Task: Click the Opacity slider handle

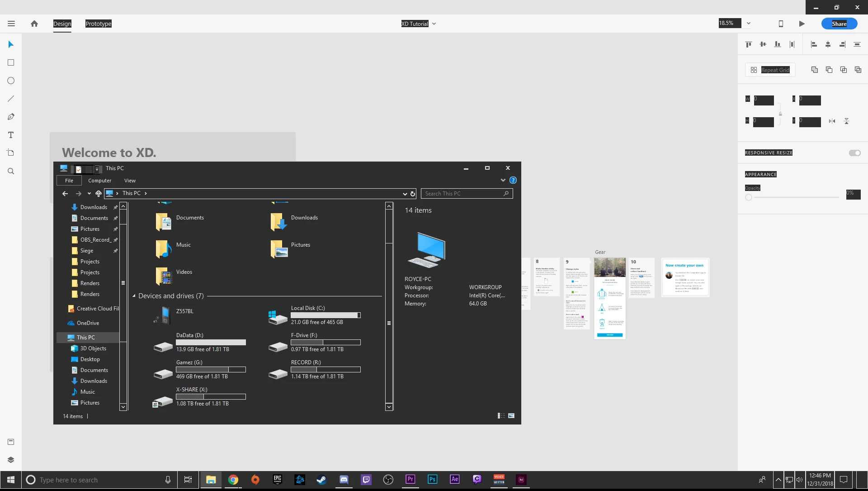Action: pyautogui.click(x=749, y=197)
